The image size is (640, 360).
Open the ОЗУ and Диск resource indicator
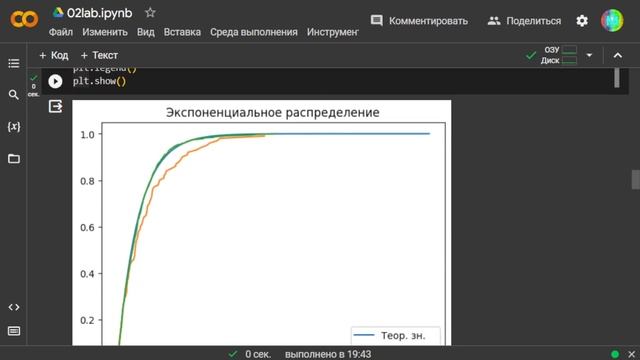[x=559, y=55]
